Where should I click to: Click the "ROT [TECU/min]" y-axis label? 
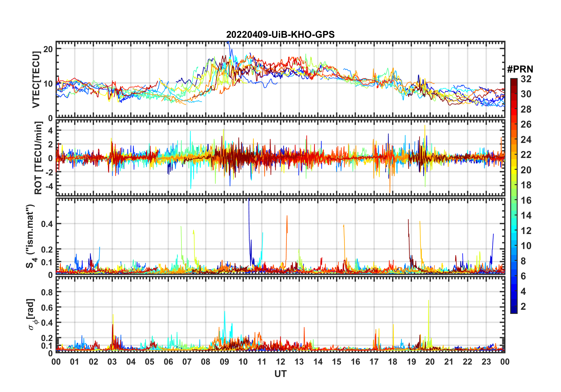(x=38, y=158)
